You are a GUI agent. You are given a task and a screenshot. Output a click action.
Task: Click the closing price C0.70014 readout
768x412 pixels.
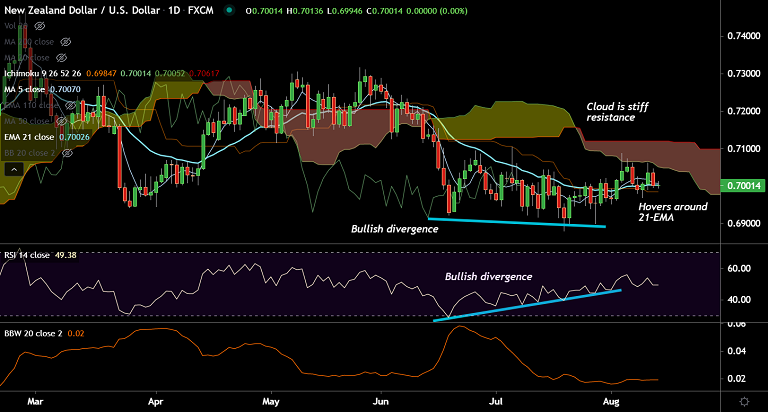(x=384, y=11)
